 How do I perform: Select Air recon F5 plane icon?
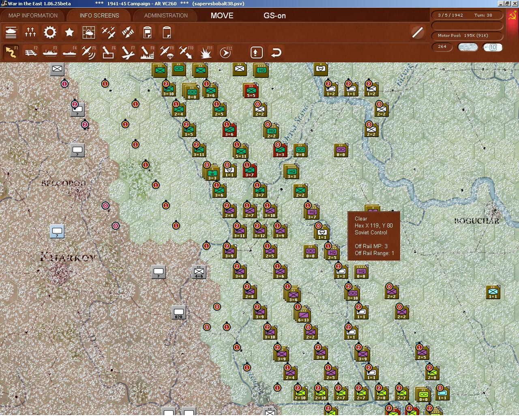point(89,52)
